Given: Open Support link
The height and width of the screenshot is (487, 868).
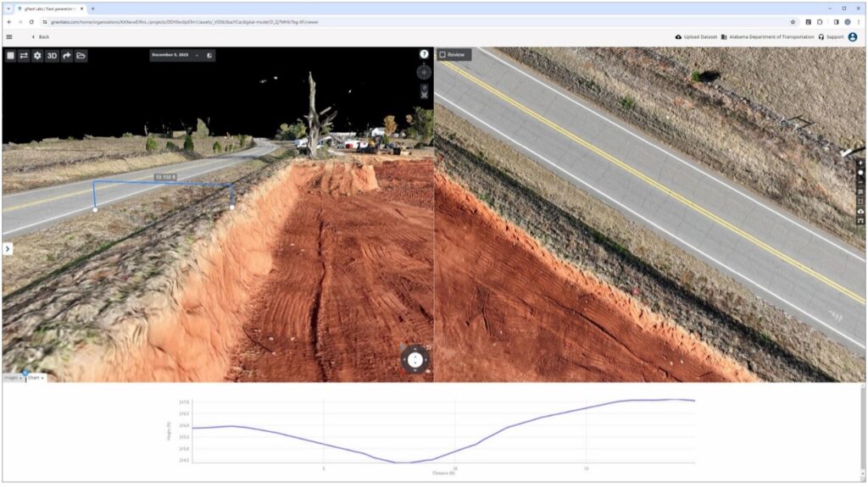Looking at the screenshot, I should [831, 37].
